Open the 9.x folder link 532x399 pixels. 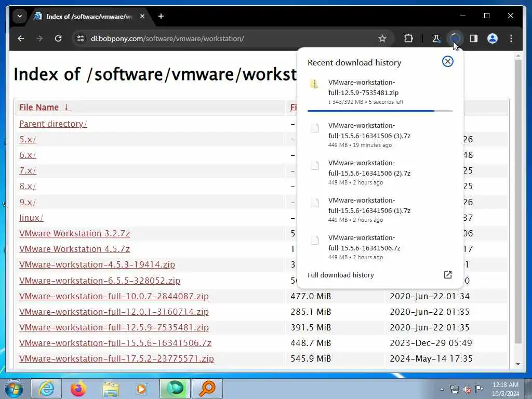click(x=28, y=202)
